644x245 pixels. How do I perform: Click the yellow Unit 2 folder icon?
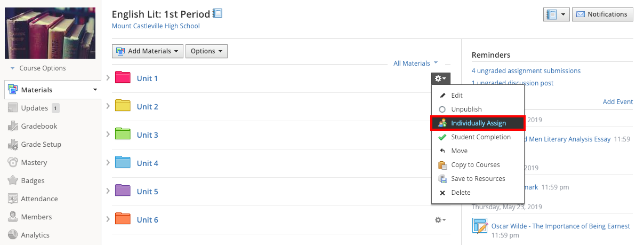[123, 106]
